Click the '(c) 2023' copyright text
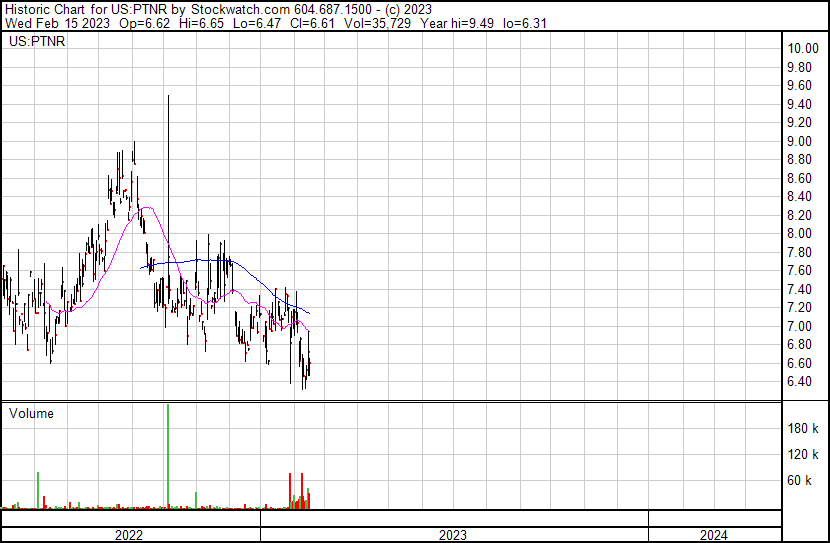This screenshot has height=543, width=830. [409, 10]
